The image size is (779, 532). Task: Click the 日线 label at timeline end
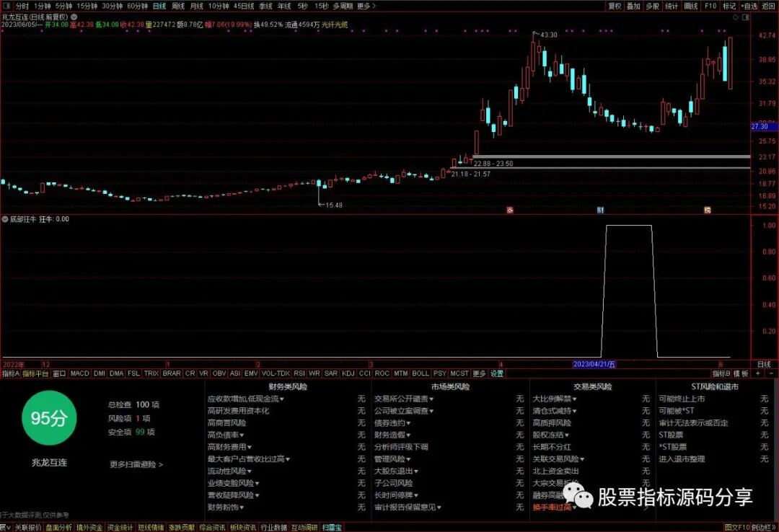click(764, 365)
